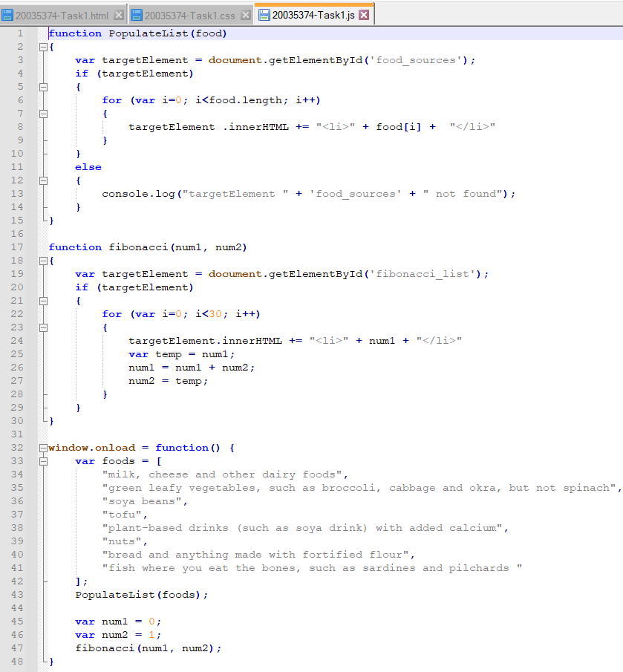
Task: Click the number 30 in line 22
Action: [215, 314]
